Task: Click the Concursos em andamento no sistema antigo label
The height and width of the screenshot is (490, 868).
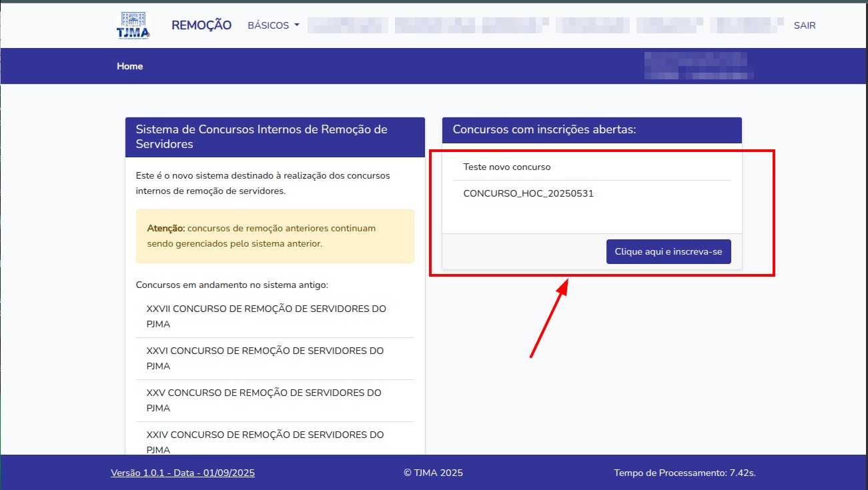Action: pyautogui.click(x=232, y=285)
